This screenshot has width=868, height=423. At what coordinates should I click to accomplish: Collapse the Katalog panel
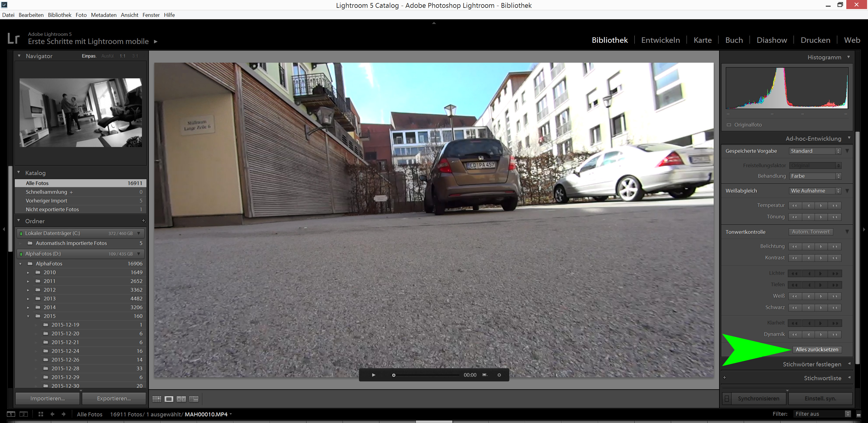coord(19,172)
